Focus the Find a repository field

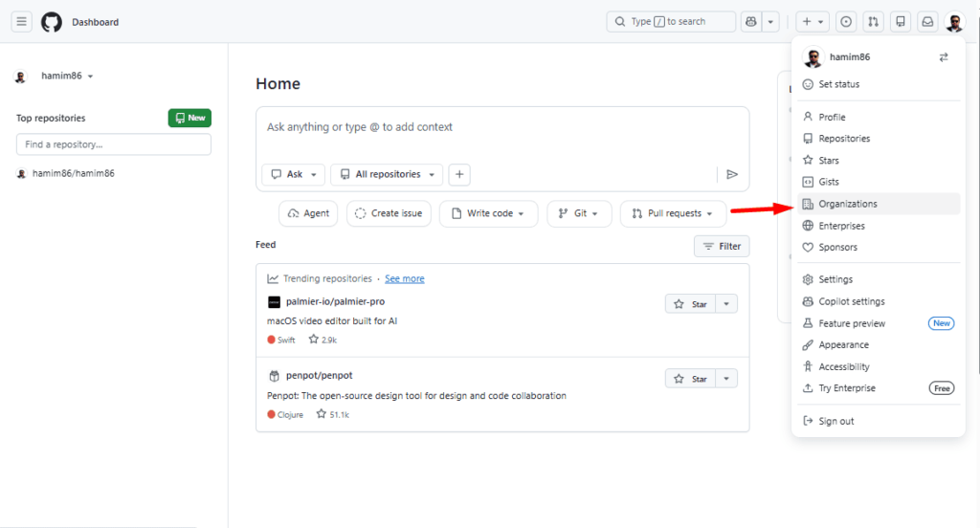tap(114, 144)
